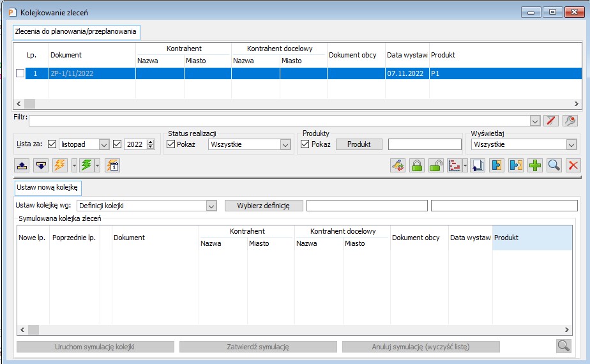Click the move order down arrow icon
Viewport: 590px width, 364px height.
(x=42, y=165)
